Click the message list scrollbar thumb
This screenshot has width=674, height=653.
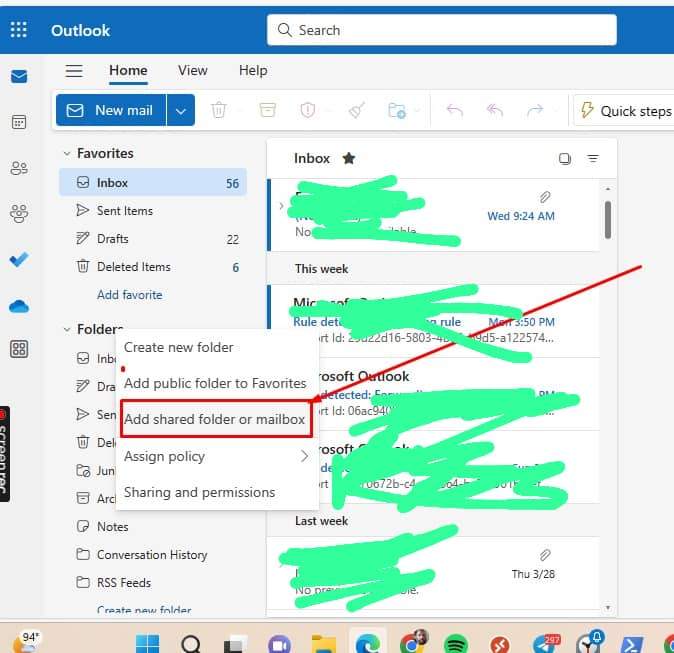tap(608, 220)
